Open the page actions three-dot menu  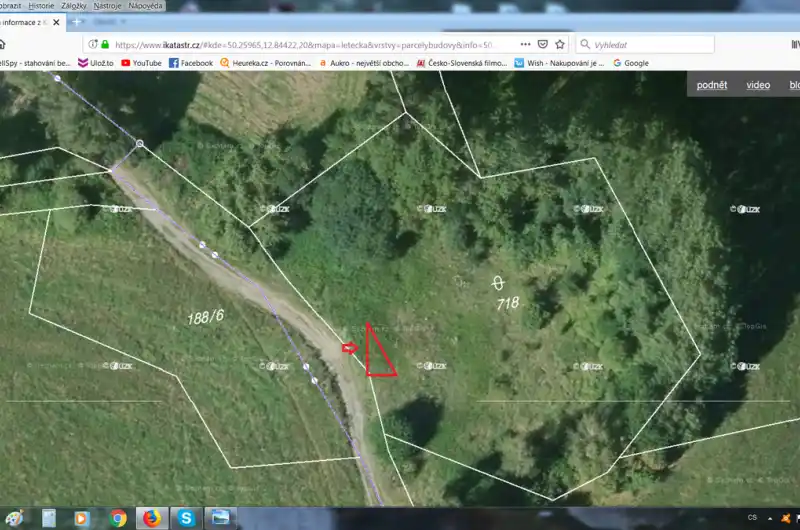526,44
